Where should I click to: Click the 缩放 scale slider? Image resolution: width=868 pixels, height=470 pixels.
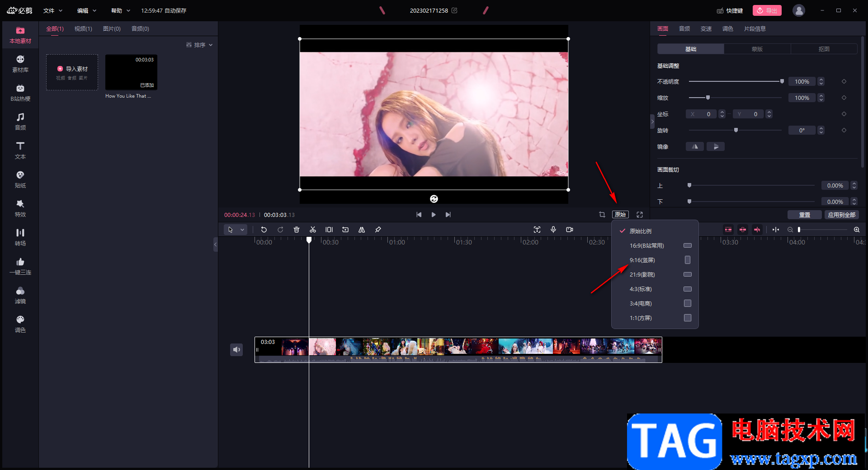(736, 98)
